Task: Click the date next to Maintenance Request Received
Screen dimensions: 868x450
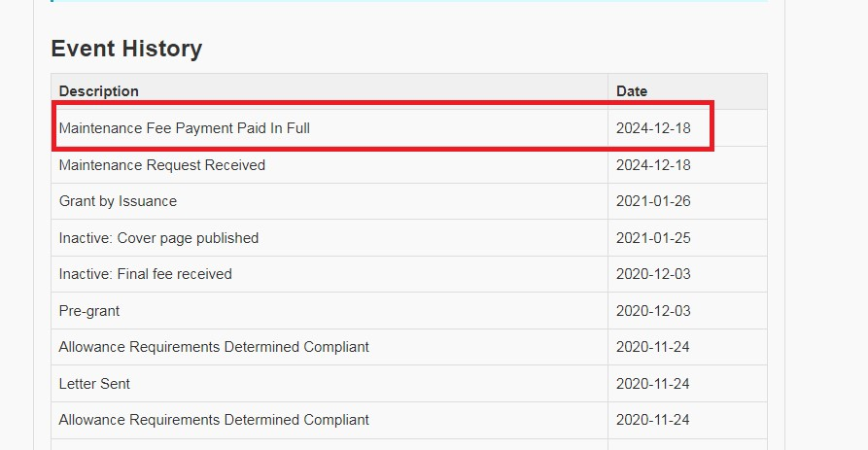Action: 653,165
